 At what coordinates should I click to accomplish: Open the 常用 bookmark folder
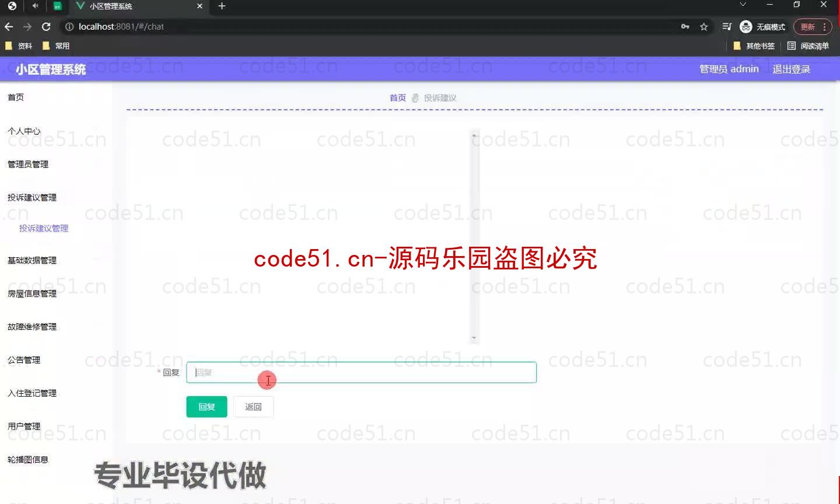[56, 46]
